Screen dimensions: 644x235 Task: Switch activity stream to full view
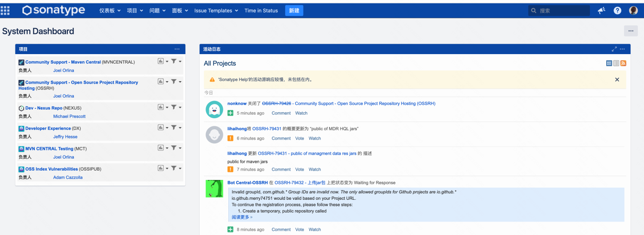coord(609,63)
